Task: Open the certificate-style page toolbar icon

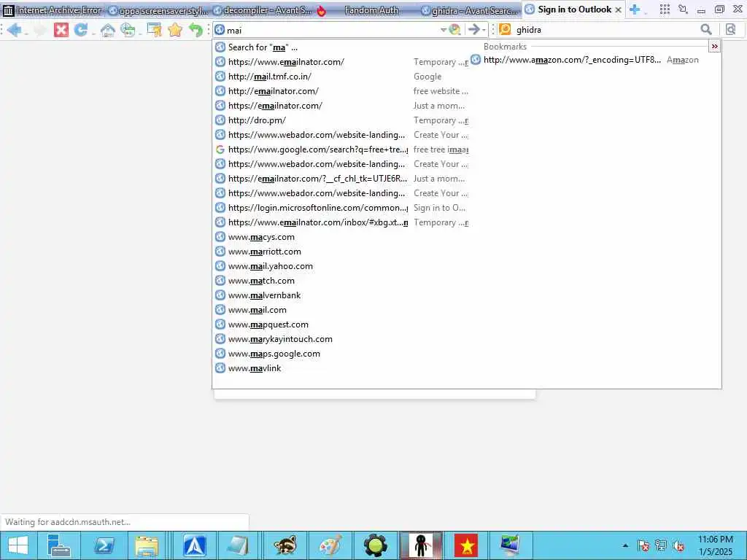Action: coord(155,30)
